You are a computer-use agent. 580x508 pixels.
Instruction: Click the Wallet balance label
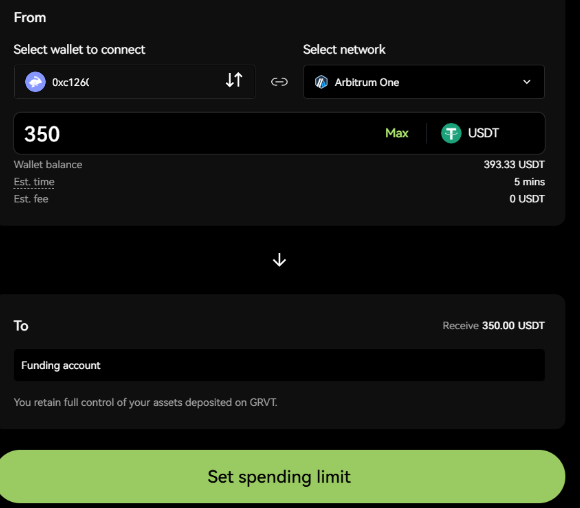click(x=48, y=165)
